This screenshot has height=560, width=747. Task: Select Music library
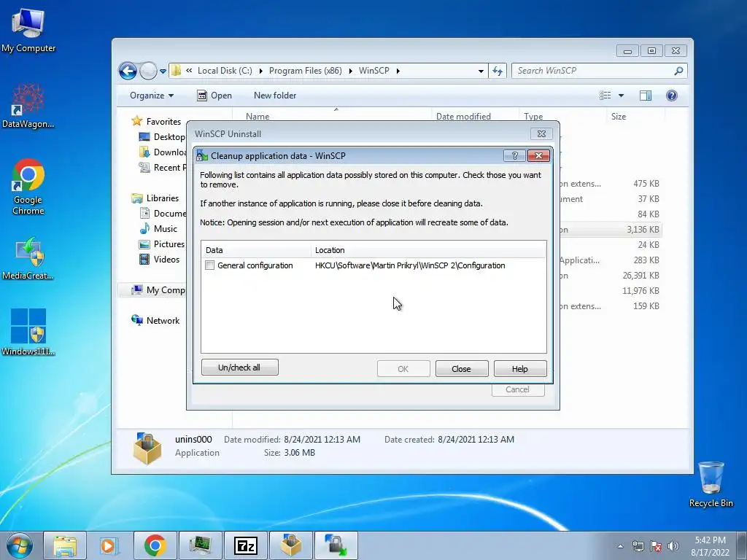pos(158,228)
